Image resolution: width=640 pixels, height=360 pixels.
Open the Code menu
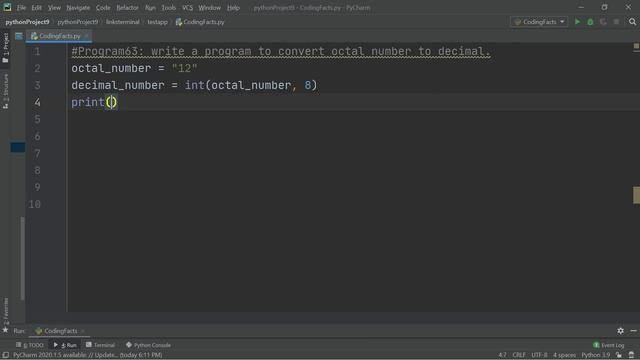103,8
